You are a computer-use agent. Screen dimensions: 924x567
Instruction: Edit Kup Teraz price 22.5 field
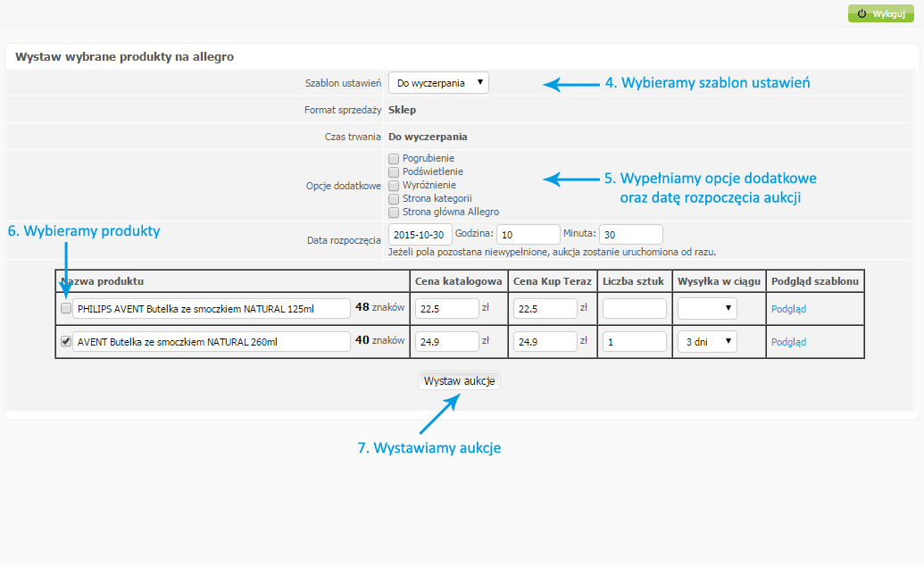pyautogui.click(x=545, y=308)
